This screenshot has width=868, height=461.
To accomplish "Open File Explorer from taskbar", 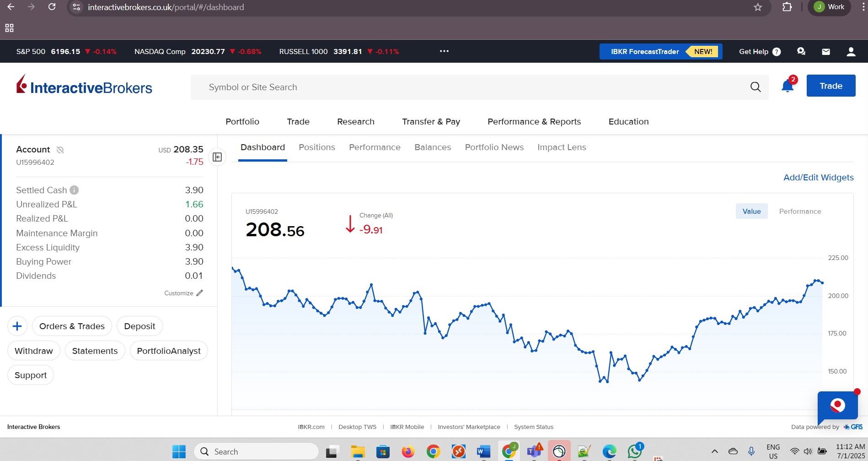I will point(358,451).
